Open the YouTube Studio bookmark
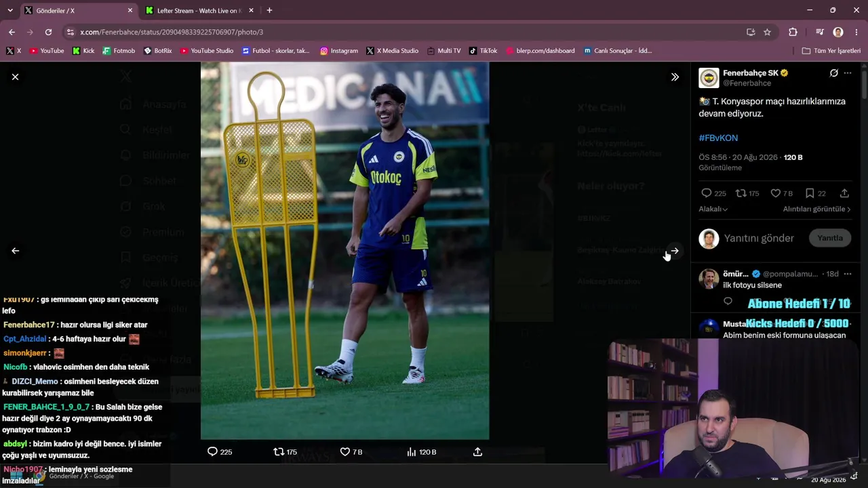 [207, 51]
